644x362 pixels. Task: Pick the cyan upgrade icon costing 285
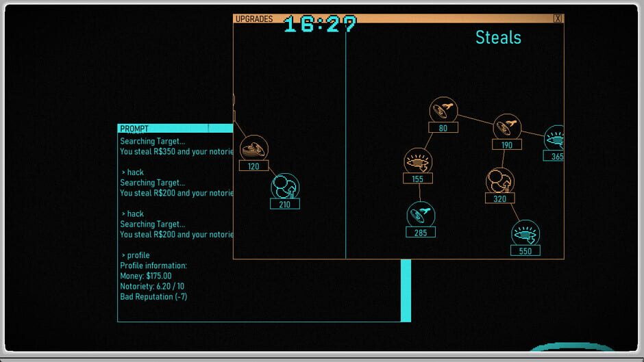pos(421,215)
